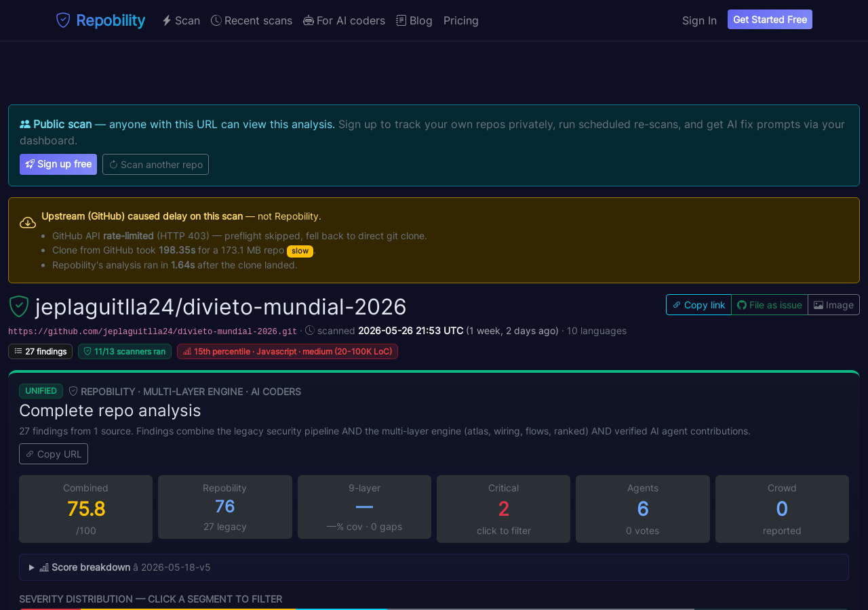Click the 2026-05-26 21:53 UTC timestamp
The width and height of the screenshot is (868, 610).
[411, 331]
